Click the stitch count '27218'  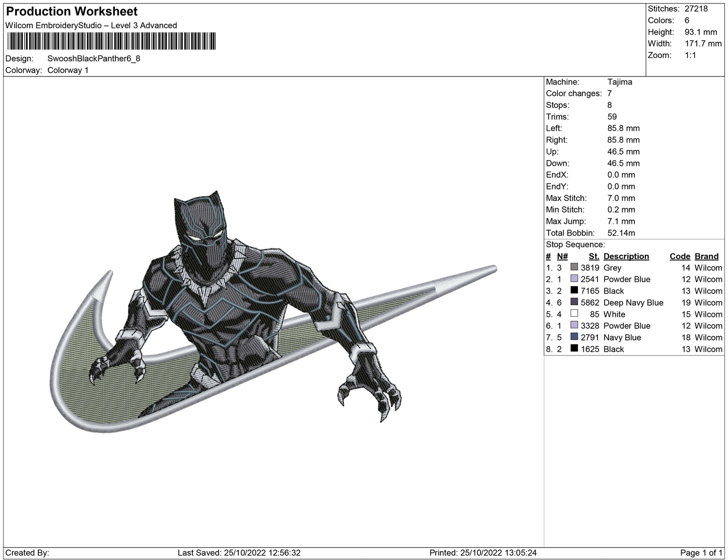click(696, 9)
